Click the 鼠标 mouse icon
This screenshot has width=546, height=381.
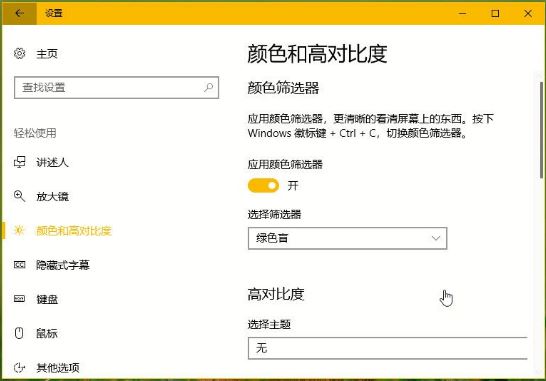click(19, 333)
